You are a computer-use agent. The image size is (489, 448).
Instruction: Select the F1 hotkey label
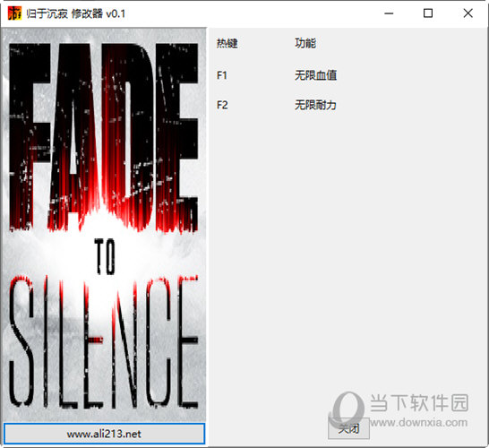222,75
